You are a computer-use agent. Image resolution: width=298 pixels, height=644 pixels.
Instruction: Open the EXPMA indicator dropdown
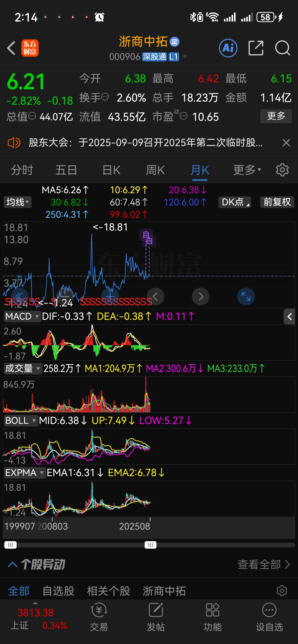click(25, 473)
